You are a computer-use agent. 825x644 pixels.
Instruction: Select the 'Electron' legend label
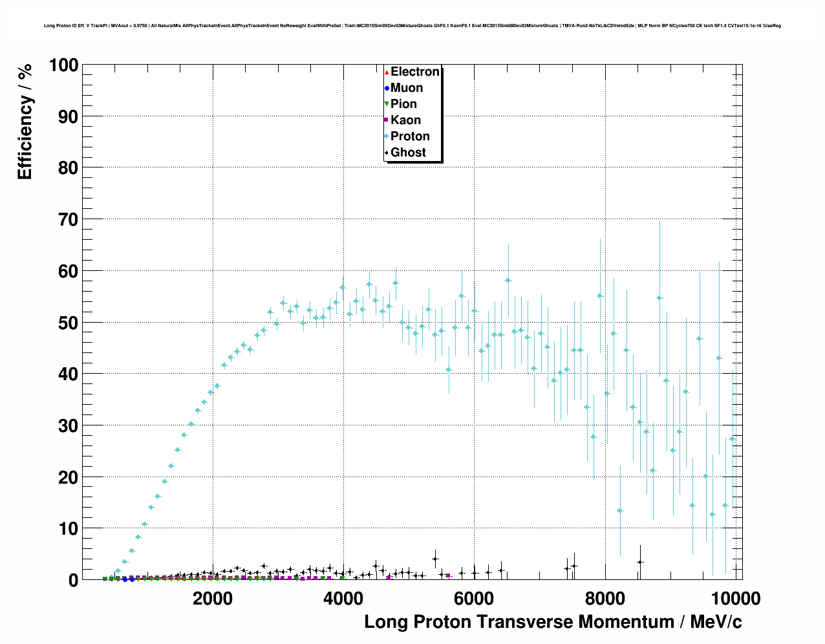tap(415, 72)
